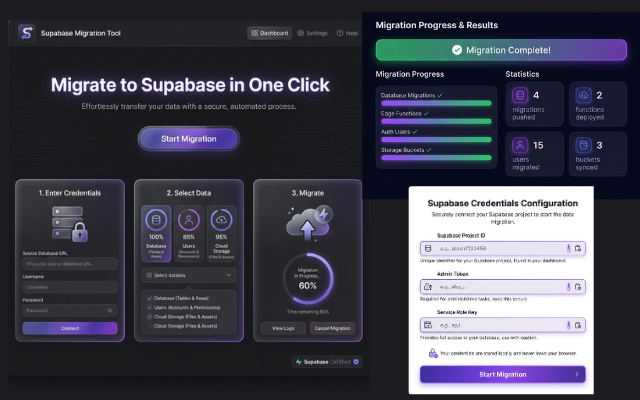Open the Help menu item
Screen dimensions: 640x400
[347, 33]
